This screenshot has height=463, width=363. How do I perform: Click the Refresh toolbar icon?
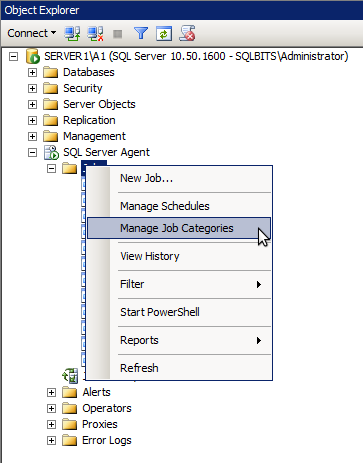164,34
